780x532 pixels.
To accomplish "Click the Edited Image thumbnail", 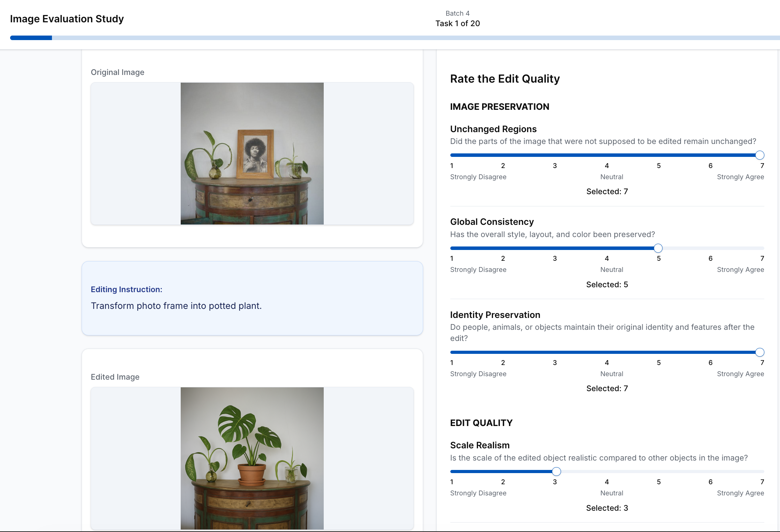I will pos(252,458).
